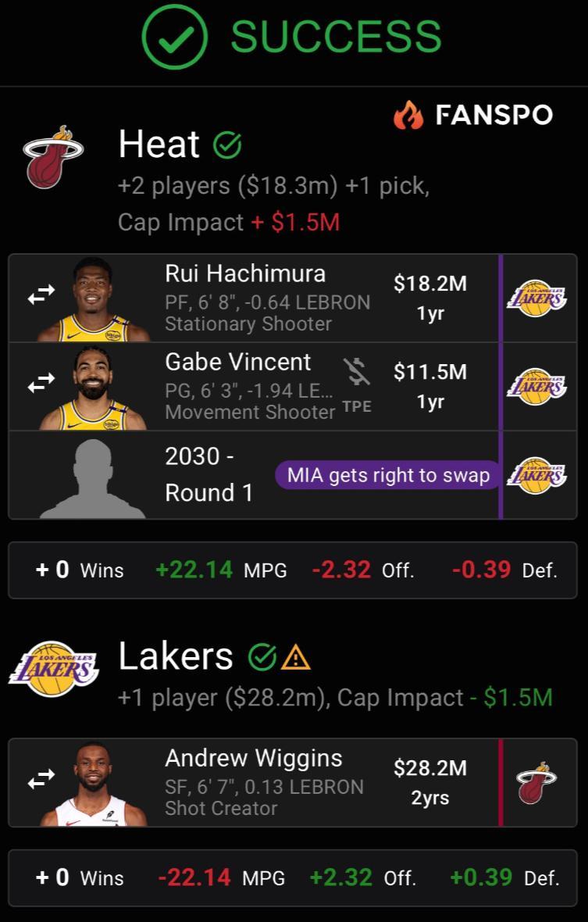Click the Heat logo on Wiggins row
Image resolution: width=588 pixels, height=922 pixels.
tap(536, 783)
